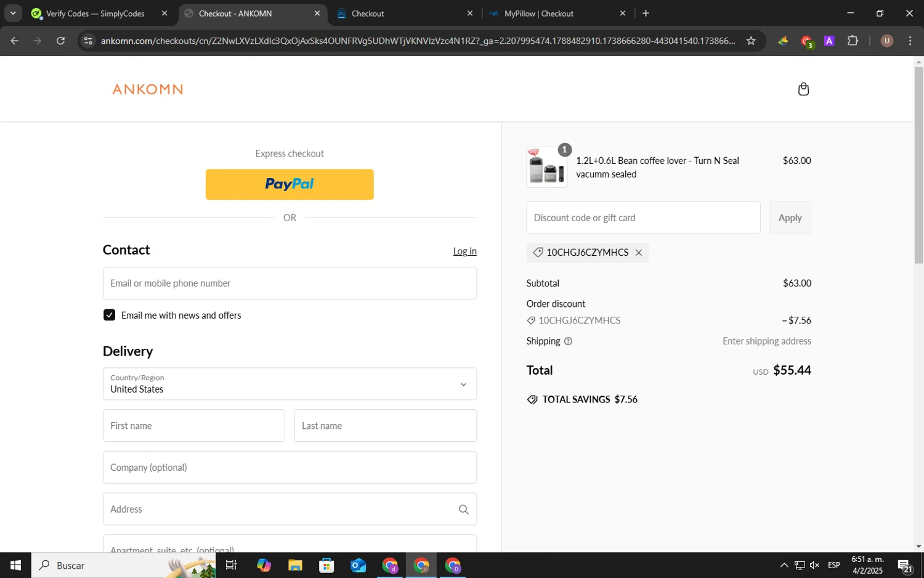924x578 pixels.
Task: Apply the discount code button
Action: click(x=790, y=218)
